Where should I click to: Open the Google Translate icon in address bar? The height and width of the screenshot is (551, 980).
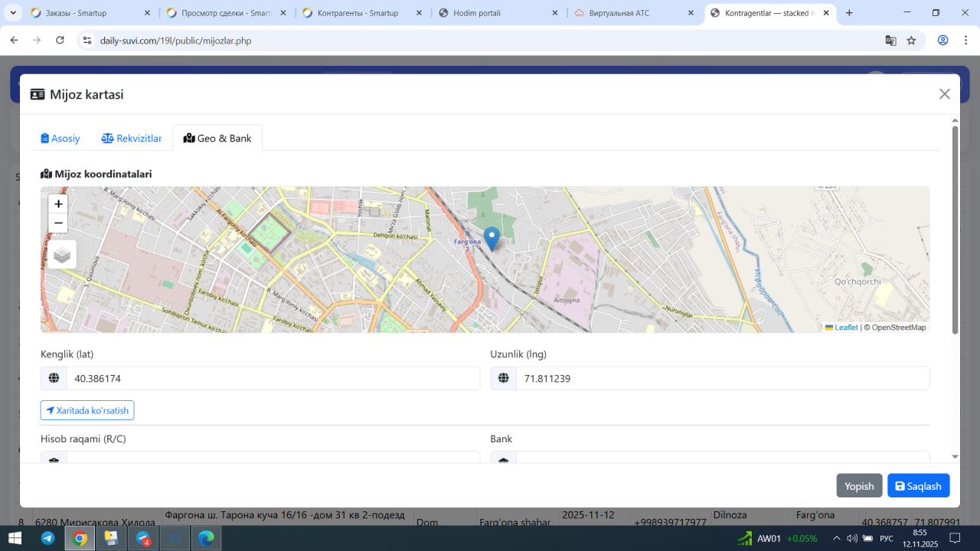(x=890, y=41)
